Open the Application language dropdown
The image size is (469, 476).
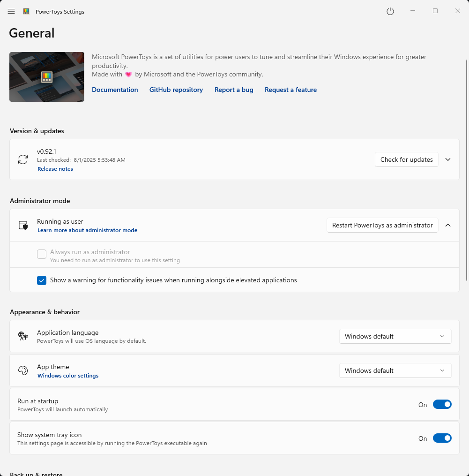tap(395, 336)
